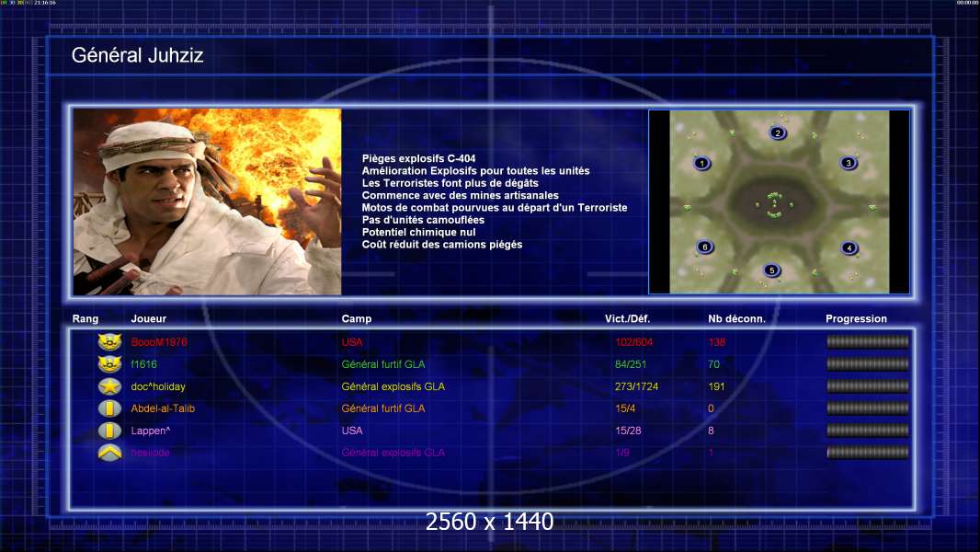980x552 pixels.
Task: Click BoooM1976's camp value USA
Action: click(x=352, y=342)
